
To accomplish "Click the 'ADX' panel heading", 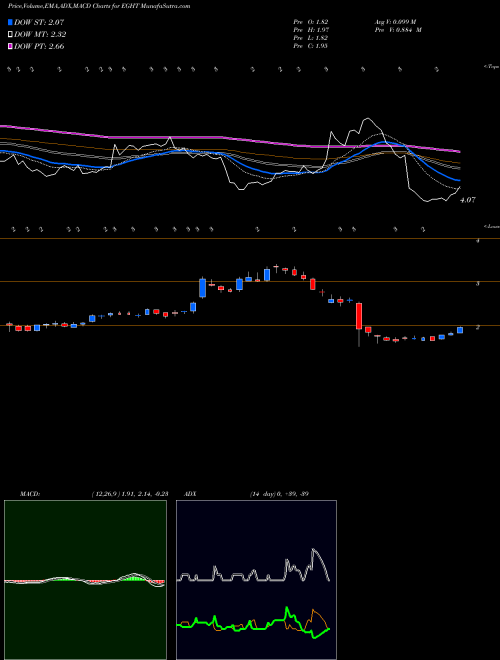I will [191, 494].
